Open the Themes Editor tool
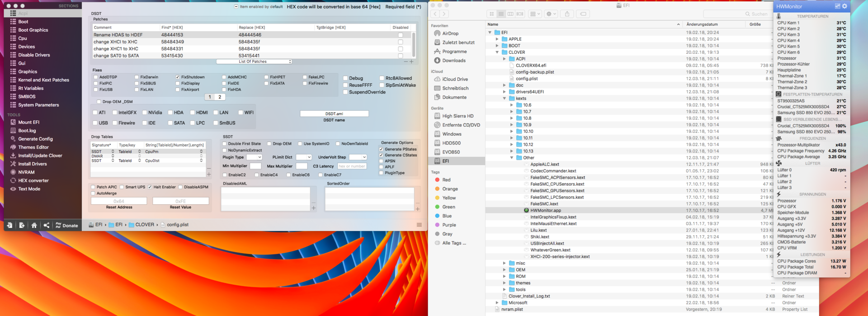Image resolution: width=868 pixels, height=316 pixels. point(33,147)
